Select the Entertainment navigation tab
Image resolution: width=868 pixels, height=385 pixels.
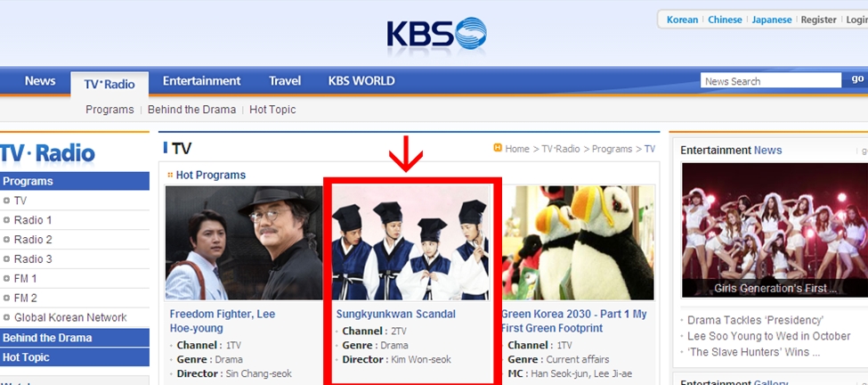click(201, 81)
